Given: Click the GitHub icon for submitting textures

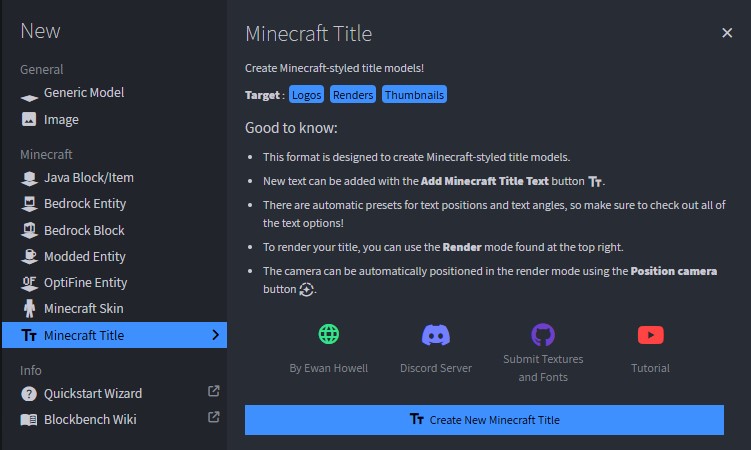Looking at the screenshot, I should point(543,334).
